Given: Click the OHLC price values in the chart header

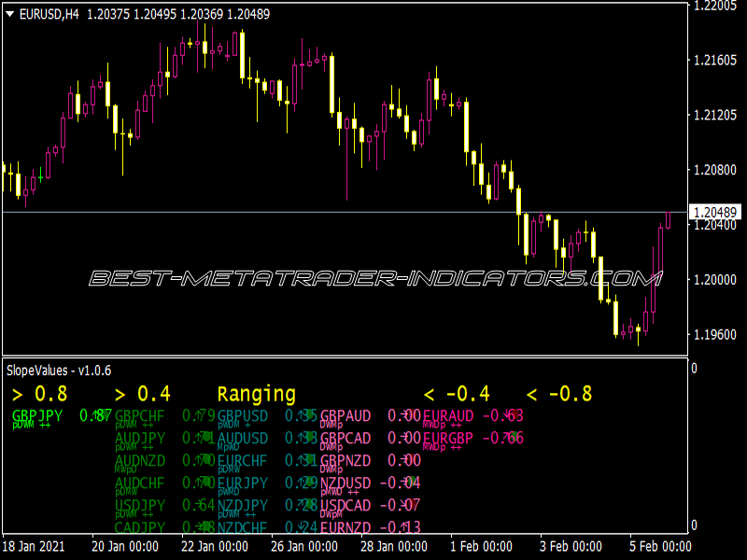Looking at the screenshot, I should [x=178, y=14].
